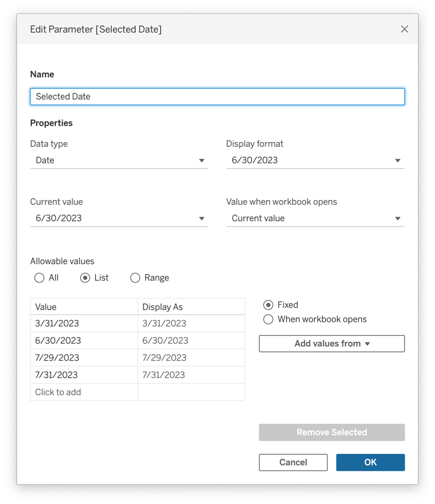Select the When workbook opens radio
Viewport: 435px width, 504px height.
268,319
